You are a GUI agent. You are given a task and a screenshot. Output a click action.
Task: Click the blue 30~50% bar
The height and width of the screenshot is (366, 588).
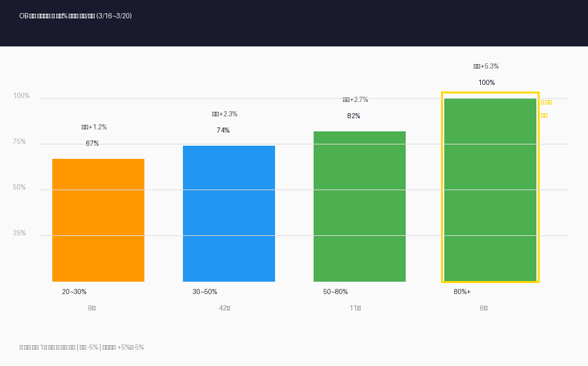point(229,214)
